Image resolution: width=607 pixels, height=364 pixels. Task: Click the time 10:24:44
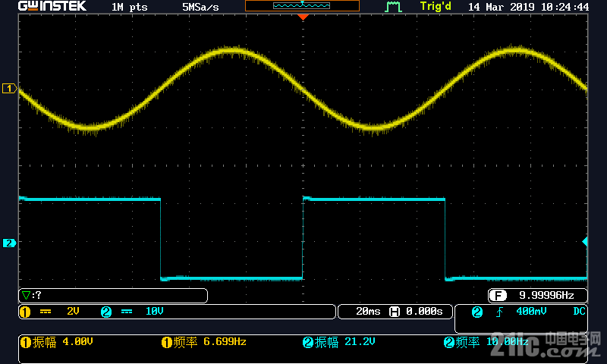[565, 7]
